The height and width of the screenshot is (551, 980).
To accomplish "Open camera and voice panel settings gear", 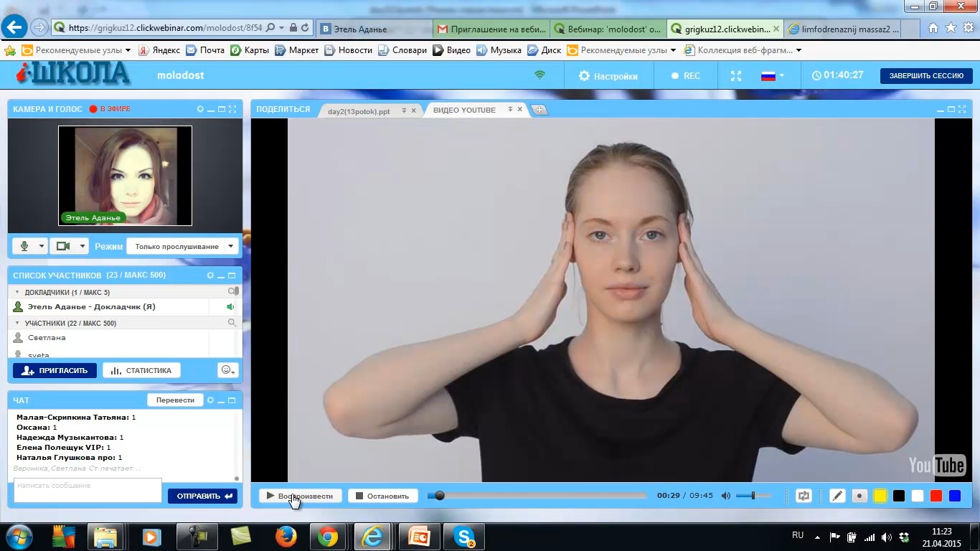I will point(200,109).
